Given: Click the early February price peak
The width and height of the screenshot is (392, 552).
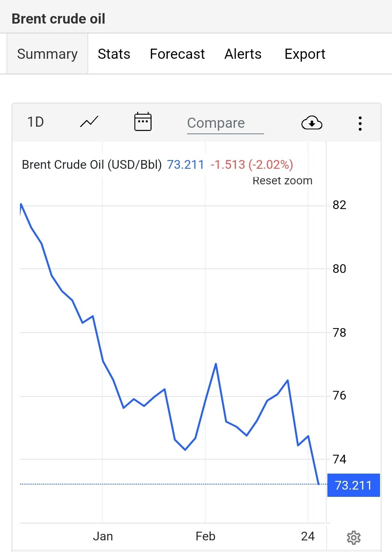Looking at the screenshot, I should click(216, 364).
